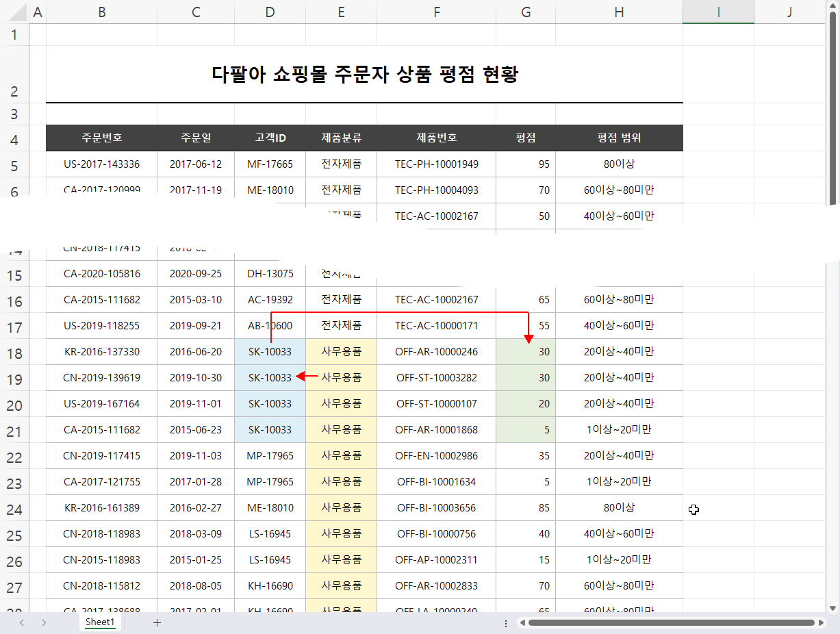Select product number 'TEC-AC-10000171'
Screen dimensions: 840x634
tap(436, 326)
